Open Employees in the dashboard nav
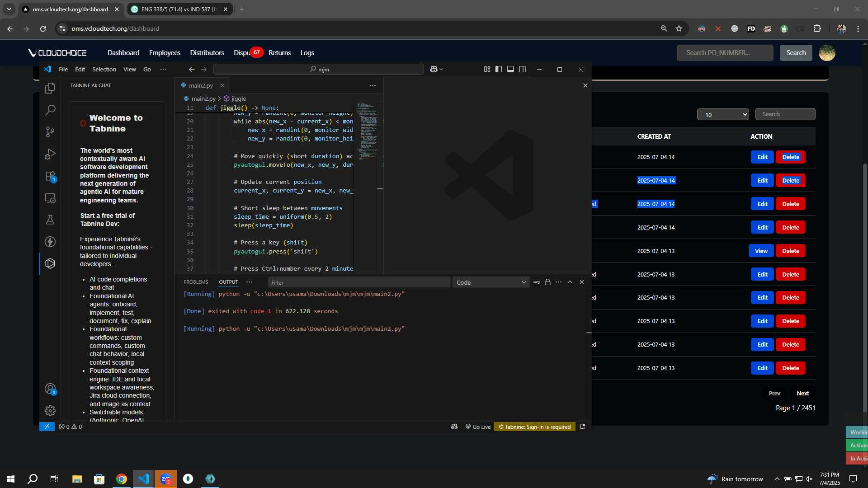 [x=165, y=53]
